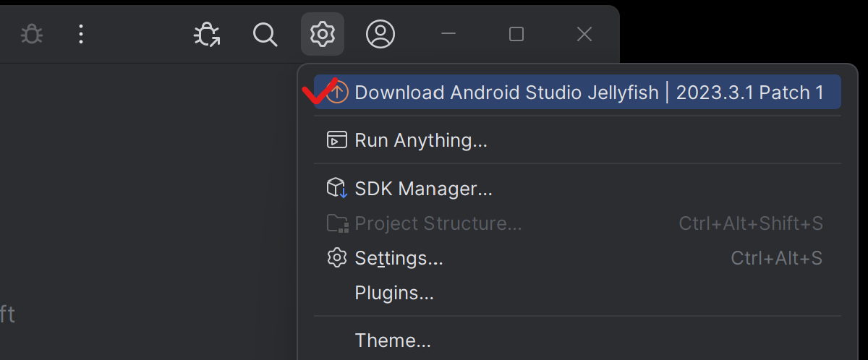
Task: Open the user account profile icon
Action: [x=380, y=34]
